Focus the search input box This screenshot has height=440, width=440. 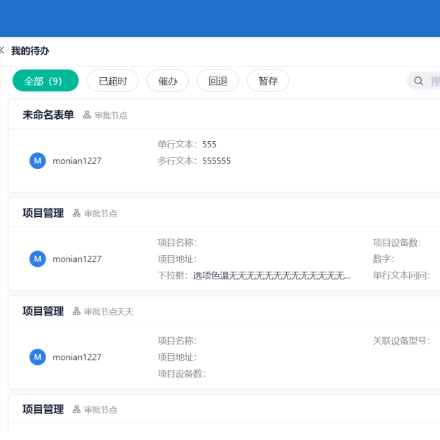[424, 81]
